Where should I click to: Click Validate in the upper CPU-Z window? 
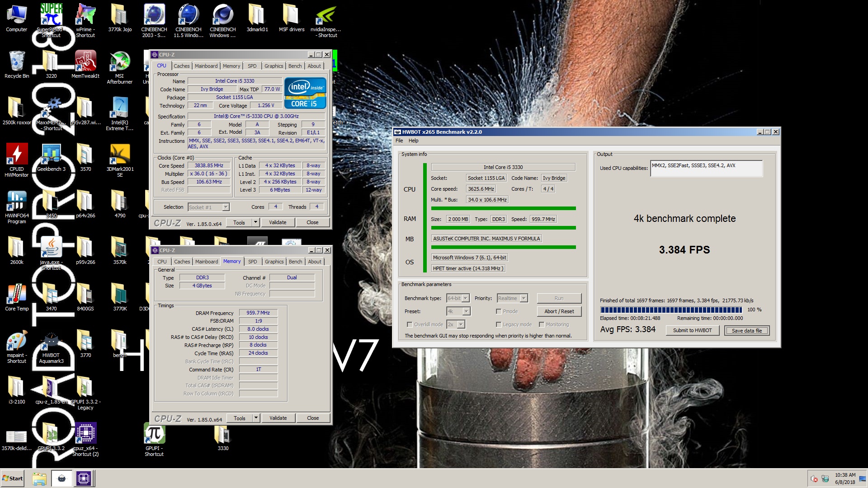[278, 222]
